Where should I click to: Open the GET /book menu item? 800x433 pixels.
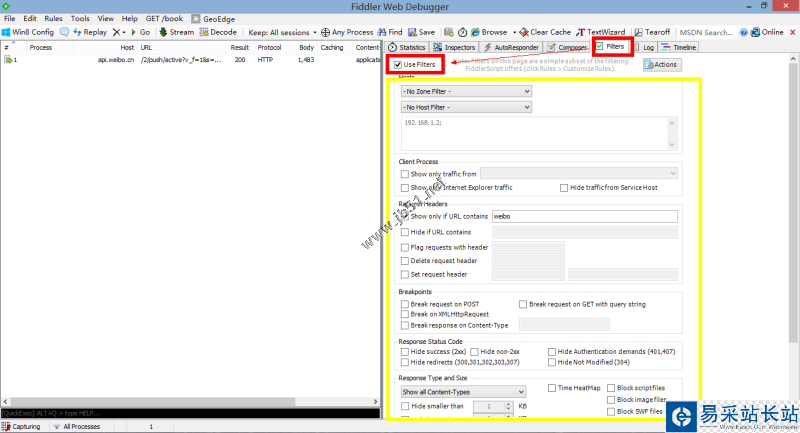click(164, 18)
